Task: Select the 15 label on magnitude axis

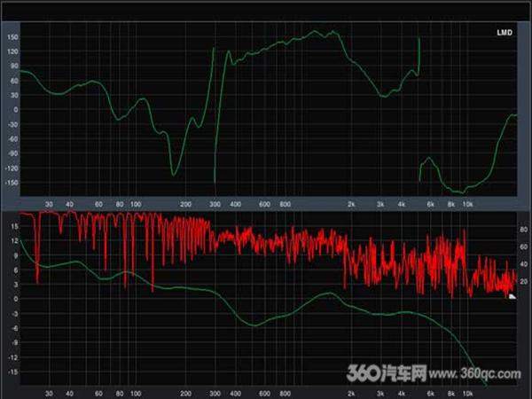Action: (x=14, y=227)
